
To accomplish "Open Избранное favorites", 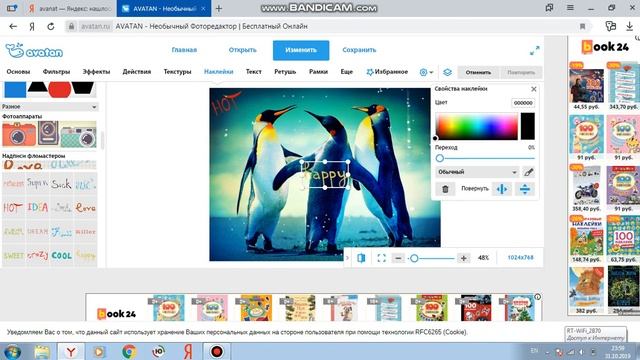I will click(x=387, y=72).
